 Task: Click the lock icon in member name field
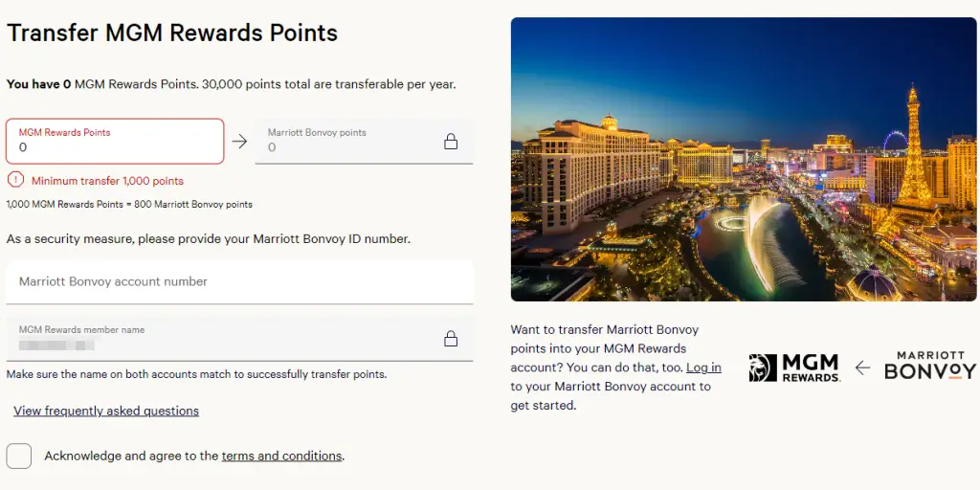click(451, 339)
